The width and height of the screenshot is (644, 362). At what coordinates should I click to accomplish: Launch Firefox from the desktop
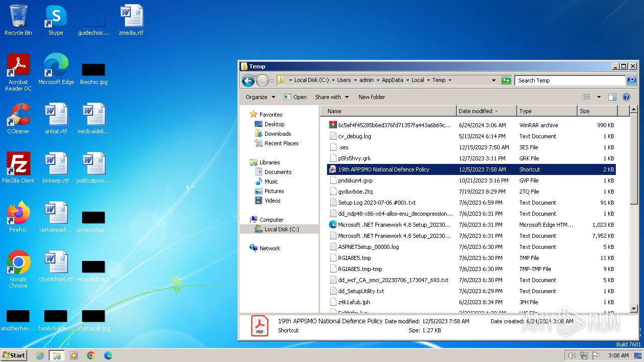pyautogui.click(x=18, y=217)
